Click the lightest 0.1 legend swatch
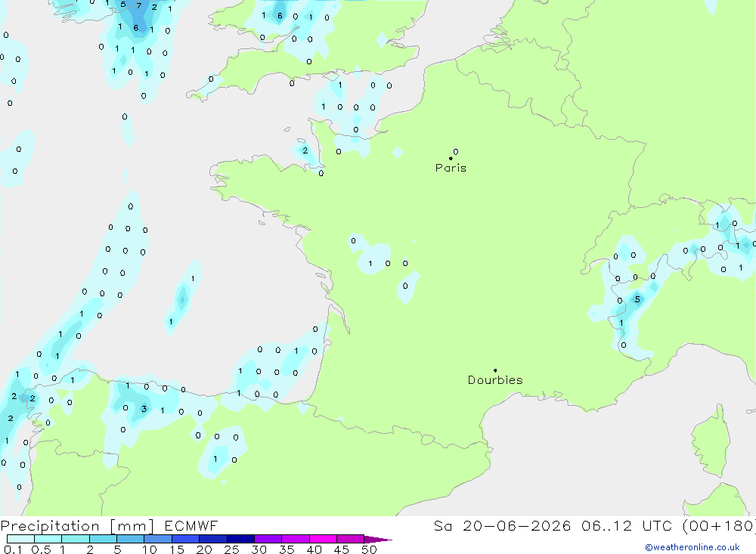This screenshot has width=756, height=554. point(20,539)
